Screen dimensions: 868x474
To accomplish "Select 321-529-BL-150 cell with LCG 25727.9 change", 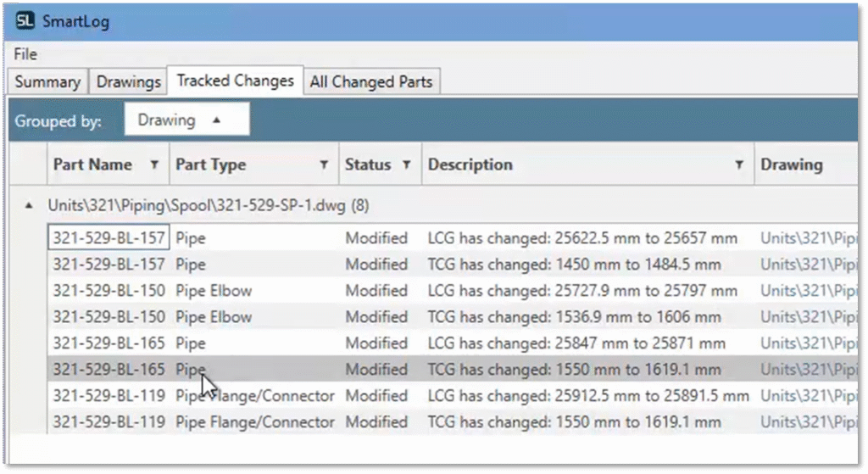I will click(108, 291).
